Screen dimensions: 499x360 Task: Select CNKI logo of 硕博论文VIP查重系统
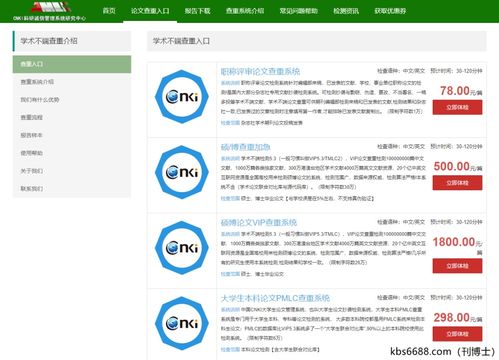(182, 248)
